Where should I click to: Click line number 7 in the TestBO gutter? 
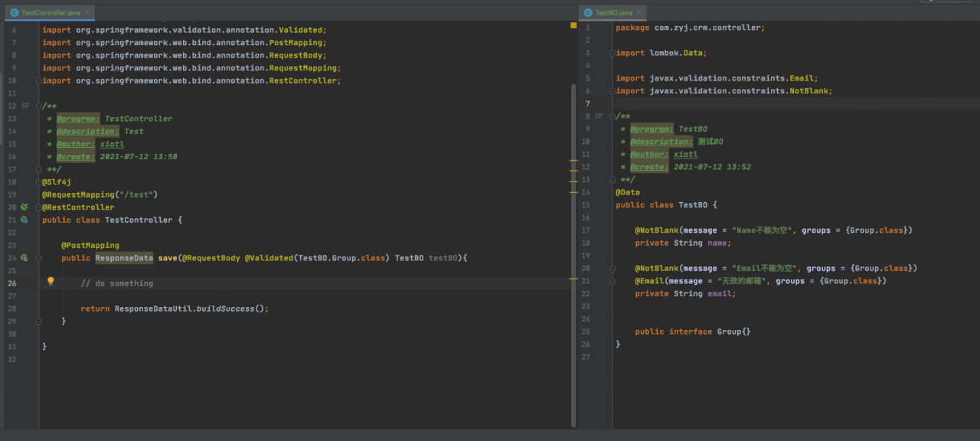(x=587, y=103)
